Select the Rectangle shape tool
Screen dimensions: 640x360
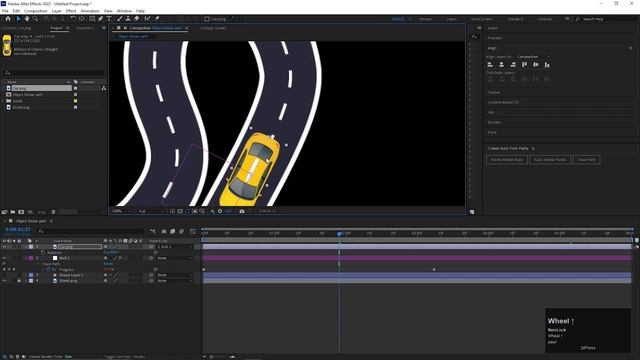pyautogui.click(x=92, y=19)
